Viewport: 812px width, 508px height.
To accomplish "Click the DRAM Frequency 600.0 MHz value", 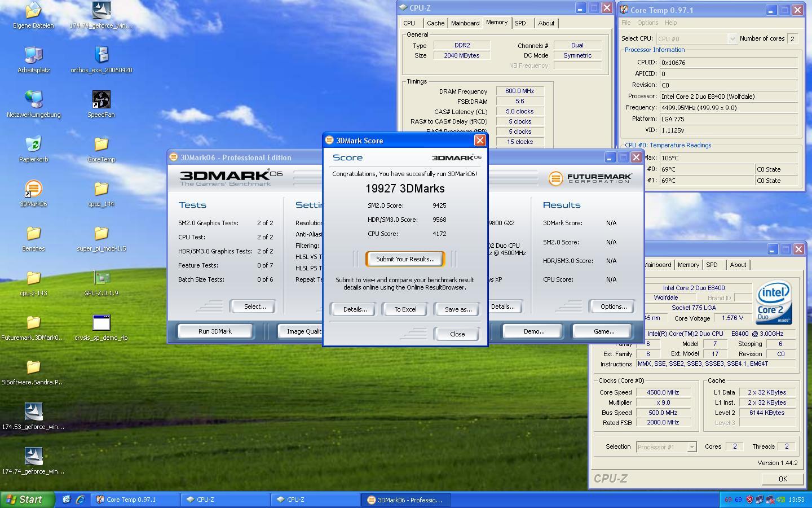I will pyautogui.click(x=519, y=91).
